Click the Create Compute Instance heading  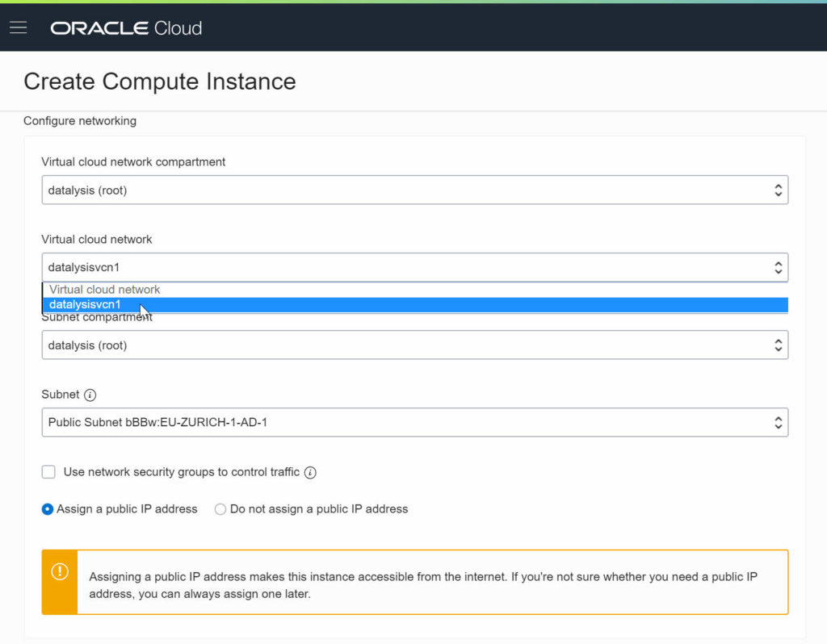click(160, 82)
